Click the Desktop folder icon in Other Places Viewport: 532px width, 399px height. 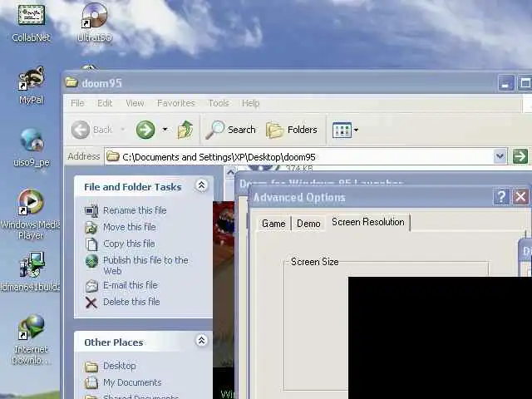[x=91, y=367]
